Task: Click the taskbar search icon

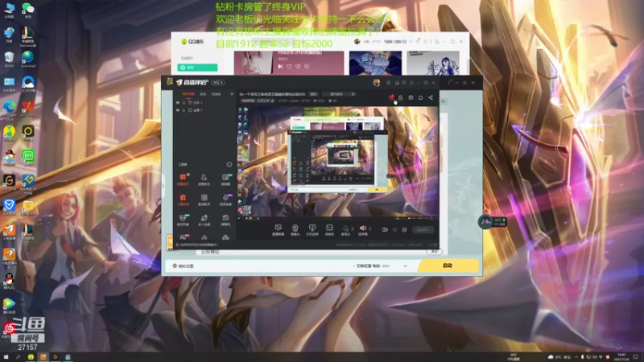Action: 18,357
